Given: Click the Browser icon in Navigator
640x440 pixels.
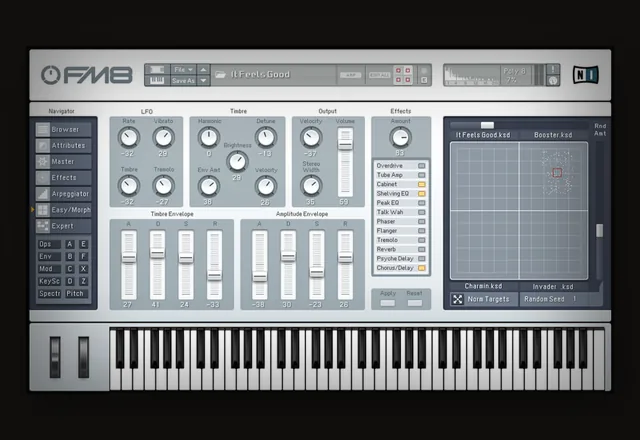Looking at the screenshot, I should 42,129.
